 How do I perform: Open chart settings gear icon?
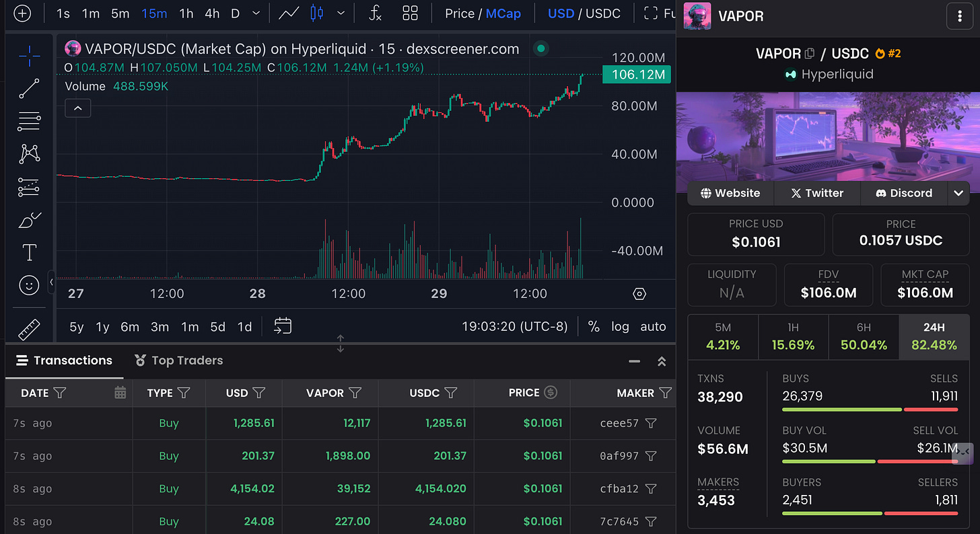tap(639, 294)
